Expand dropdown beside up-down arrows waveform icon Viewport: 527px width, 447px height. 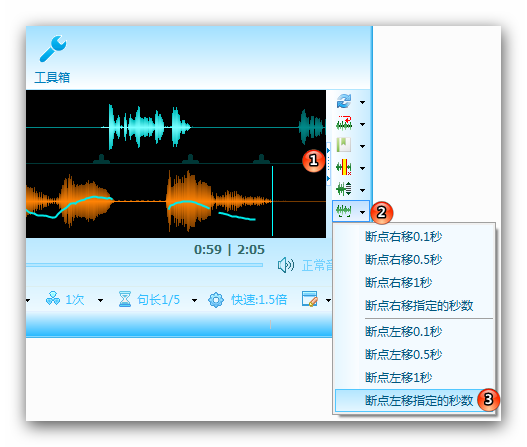point(362,190)
